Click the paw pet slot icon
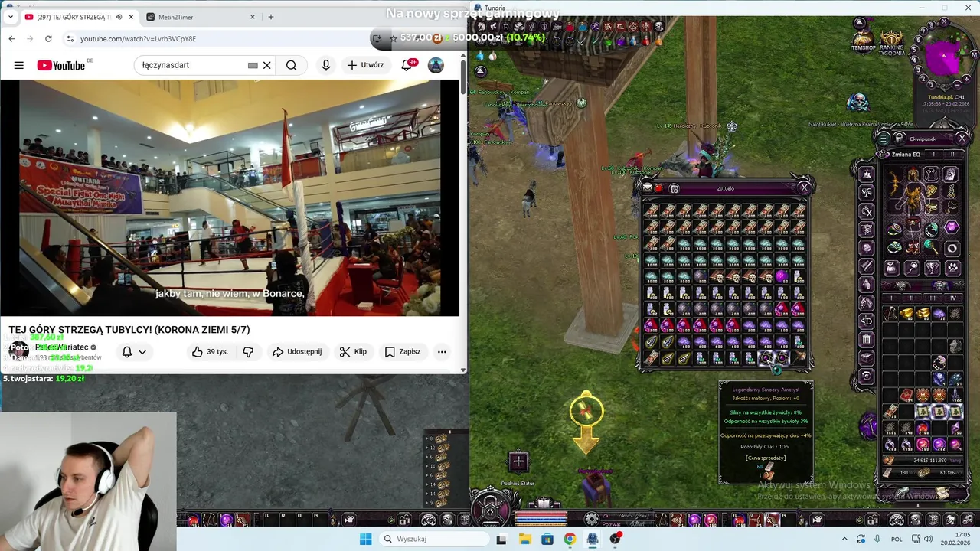Screen dimensions: 980x551 click(x=952, y=268)
